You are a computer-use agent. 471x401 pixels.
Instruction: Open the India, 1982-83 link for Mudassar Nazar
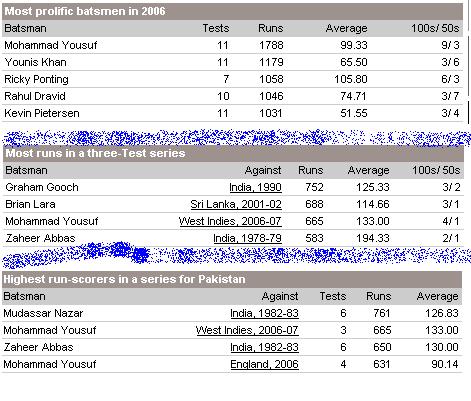point(264,313)
